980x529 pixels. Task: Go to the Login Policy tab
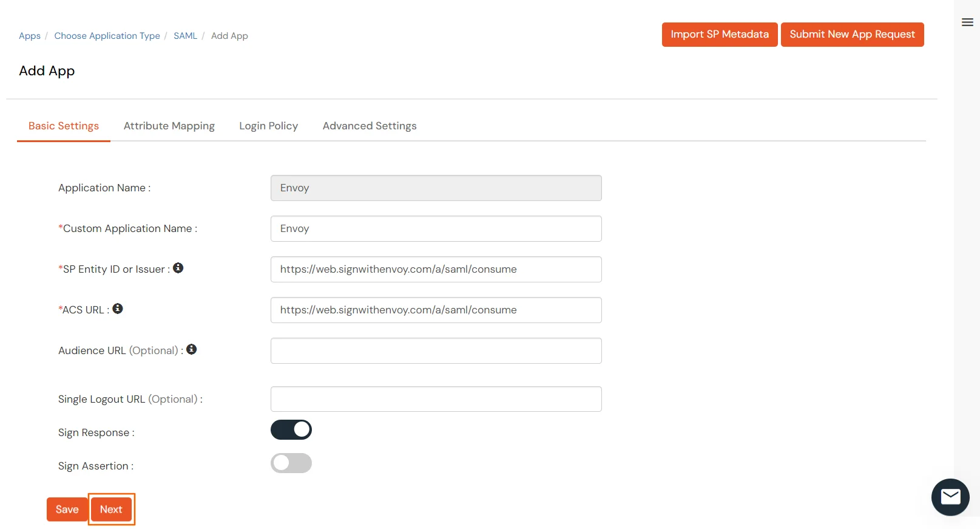(x=269, y=126)
